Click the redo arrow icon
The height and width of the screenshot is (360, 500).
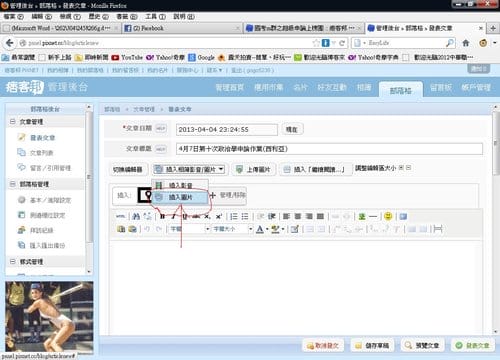[159, 229]
